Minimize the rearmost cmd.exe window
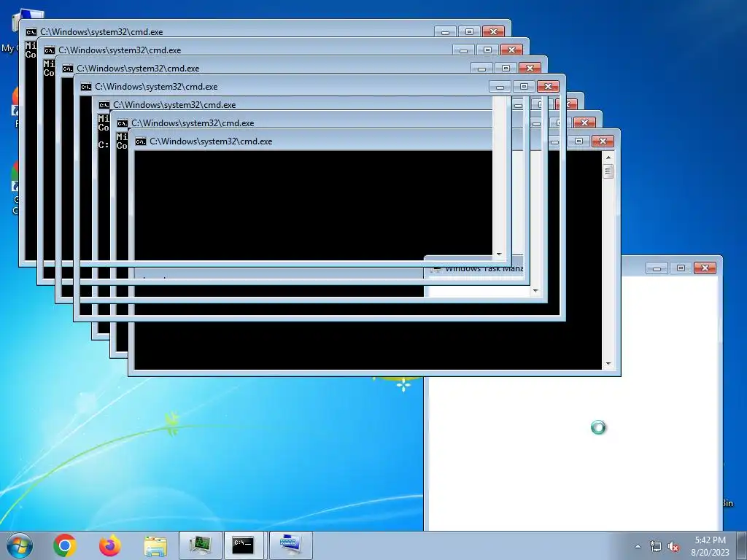The image size is (747, 560). coord(446,31)
